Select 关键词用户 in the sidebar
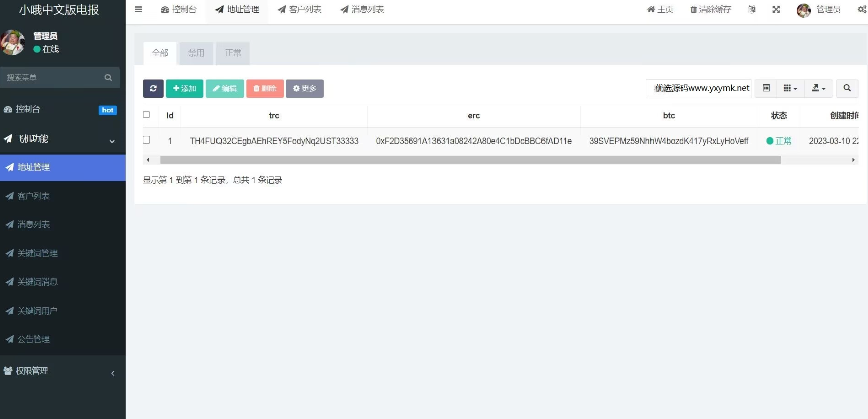The width and height of the screenshot is (868, 419). (x=62, y=311)
